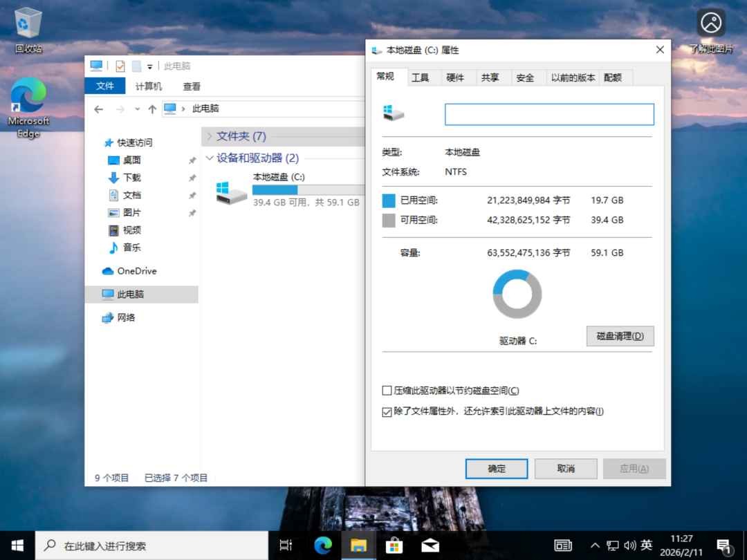
Task: Select 桌面 in the navigation pane
Action: pos(132,160)
